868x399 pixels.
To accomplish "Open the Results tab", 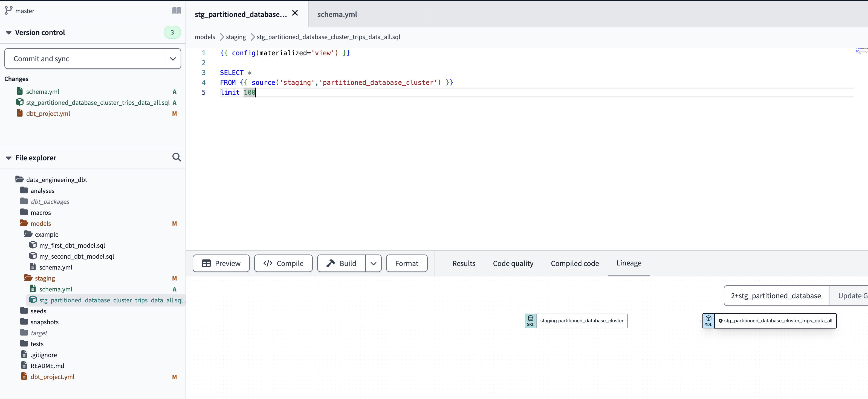I will (464, 264).
